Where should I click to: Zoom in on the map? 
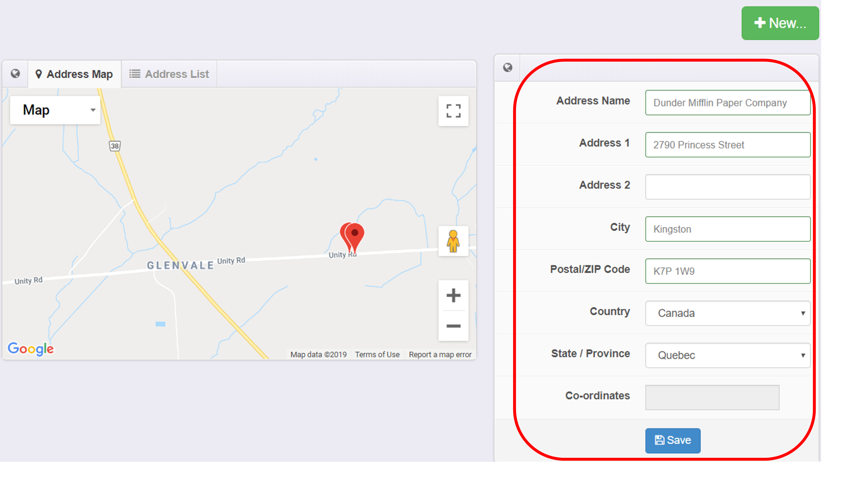453,296
